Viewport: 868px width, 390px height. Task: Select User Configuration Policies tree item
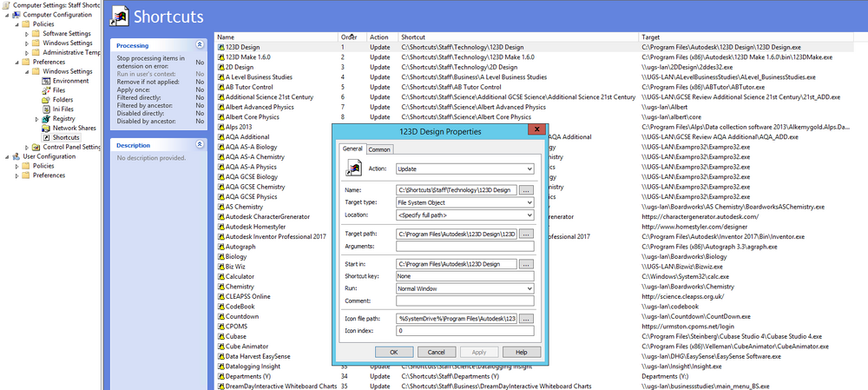43,166
